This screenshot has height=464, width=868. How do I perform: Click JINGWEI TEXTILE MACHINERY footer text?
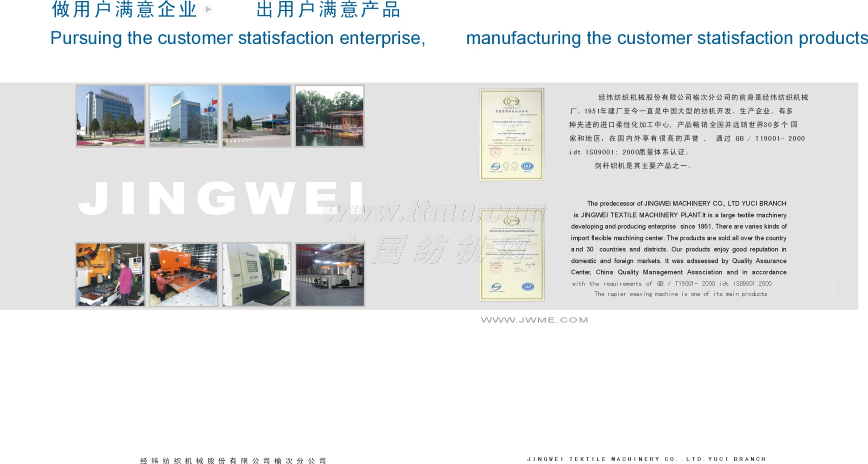click(x=646, y=459)
